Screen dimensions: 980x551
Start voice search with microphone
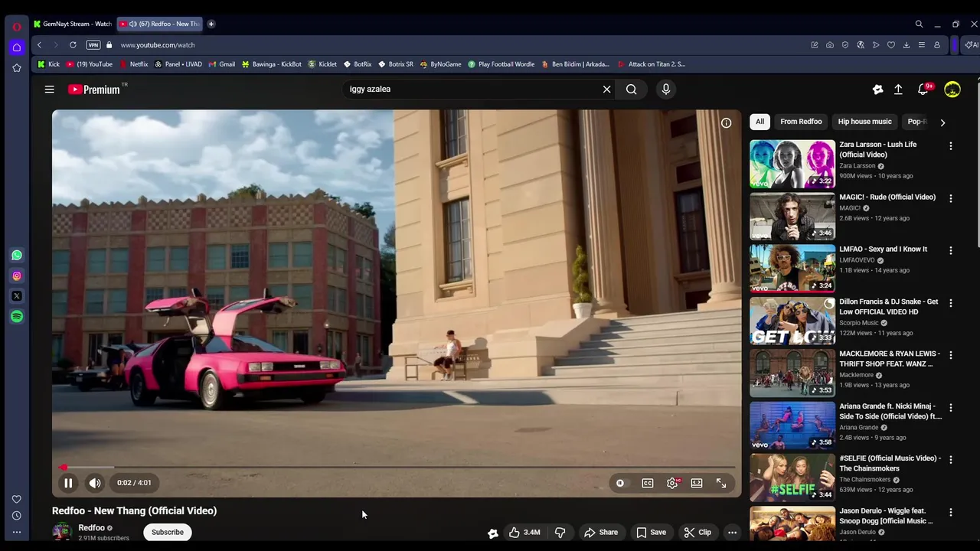point(665,90)
